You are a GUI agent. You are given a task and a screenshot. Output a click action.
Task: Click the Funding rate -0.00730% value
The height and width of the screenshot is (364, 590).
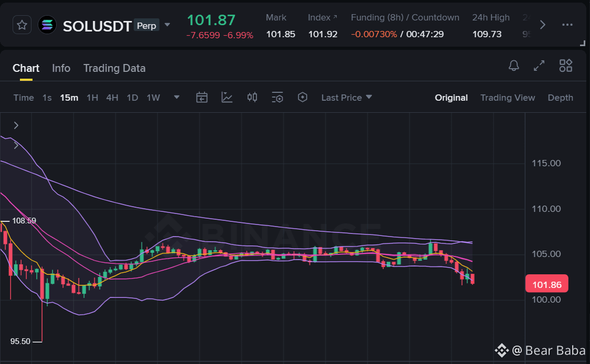(373, 34)
